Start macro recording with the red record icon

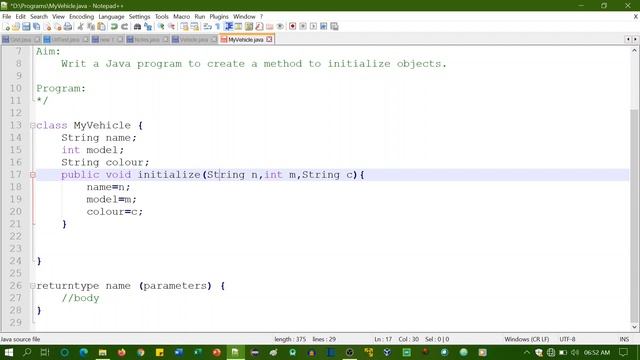tap(292, 27)
